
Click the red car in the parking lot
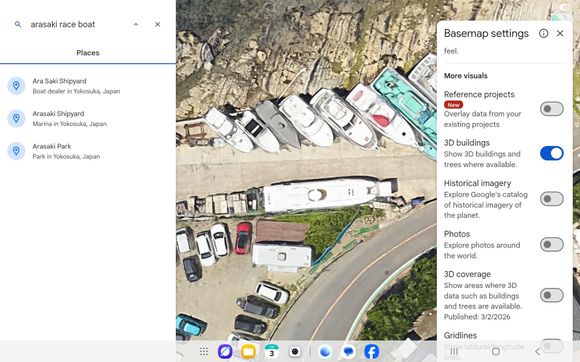(243, 238)
